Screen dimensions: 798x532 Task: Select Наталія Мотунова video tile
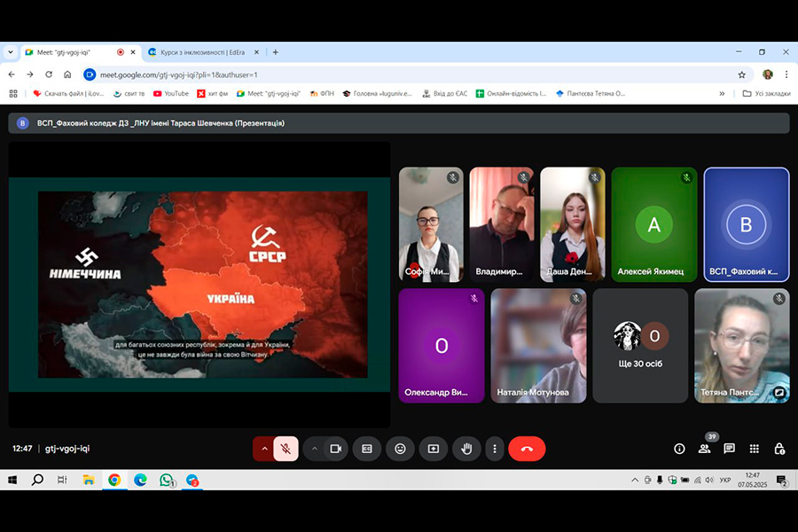coord(538,346)
